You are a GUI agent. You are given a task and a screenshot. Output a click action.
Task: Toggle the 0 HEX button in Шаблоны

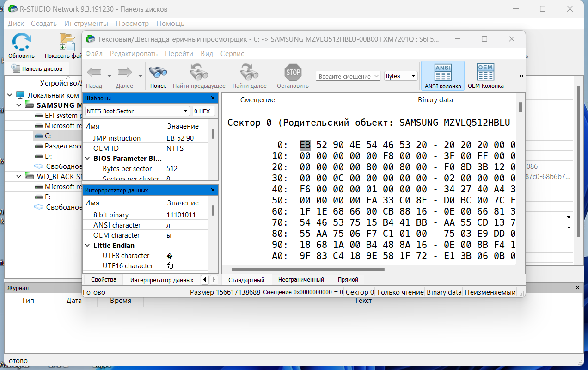203,111
